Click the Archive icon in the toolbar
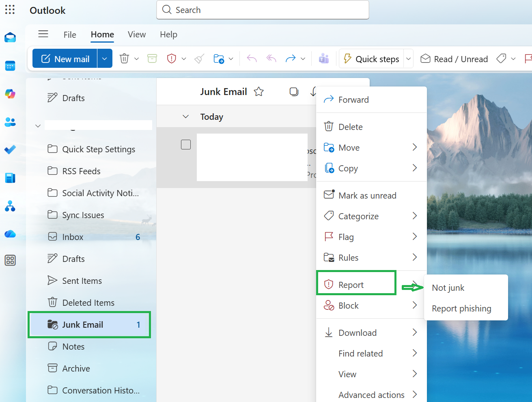This screenshot has width=532, height=402. 152,59
